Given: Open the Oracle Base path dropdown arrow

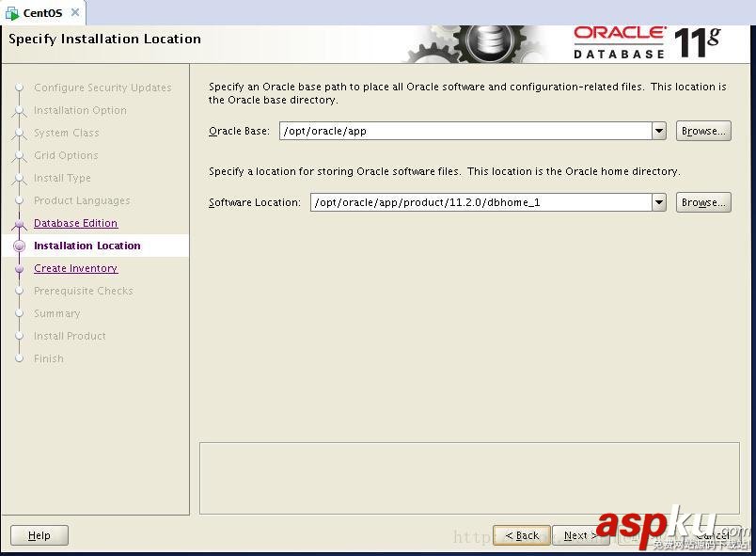Looking at the screenshot, I should click(x=658, y=131).
